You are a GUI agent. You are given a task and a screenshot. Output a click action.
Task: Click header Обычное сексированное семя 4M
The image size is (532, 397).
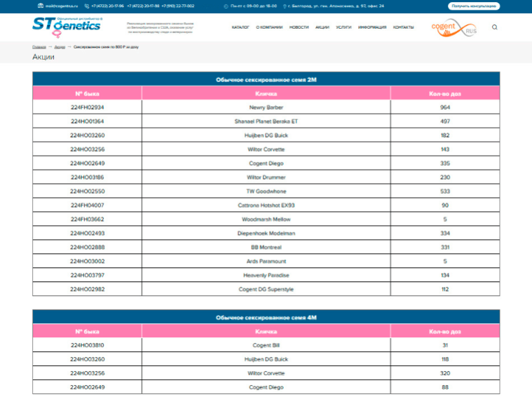tap(266, 318)
